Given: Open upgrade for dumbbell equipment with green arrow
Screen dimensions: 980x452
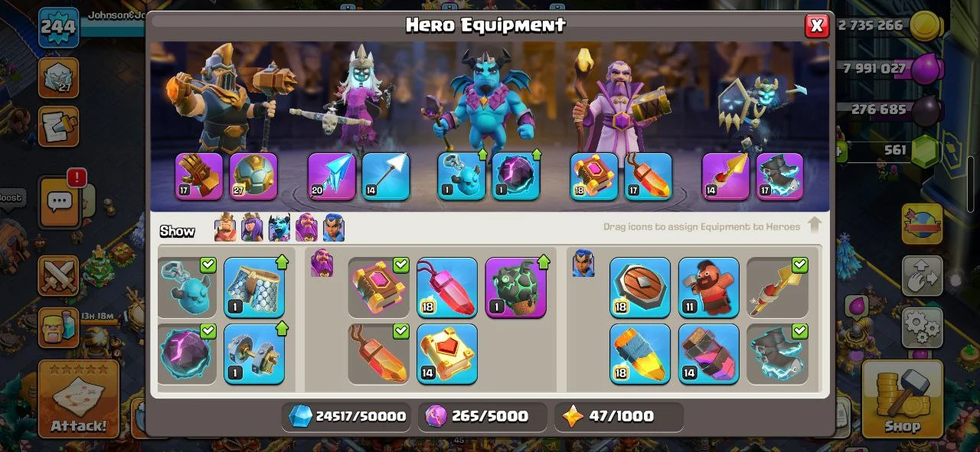Looking at the screenshot, I should point(254,353).
